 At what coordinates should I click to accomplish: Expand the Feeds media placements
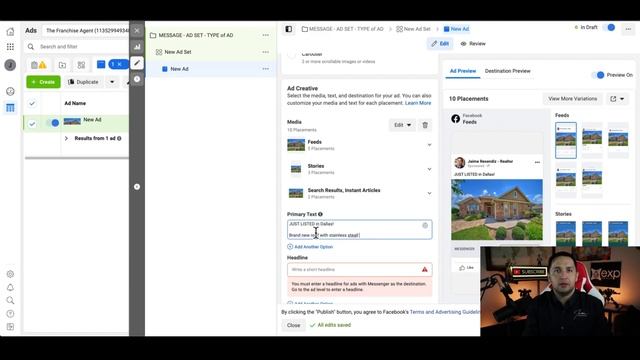[x=429, y=145]
